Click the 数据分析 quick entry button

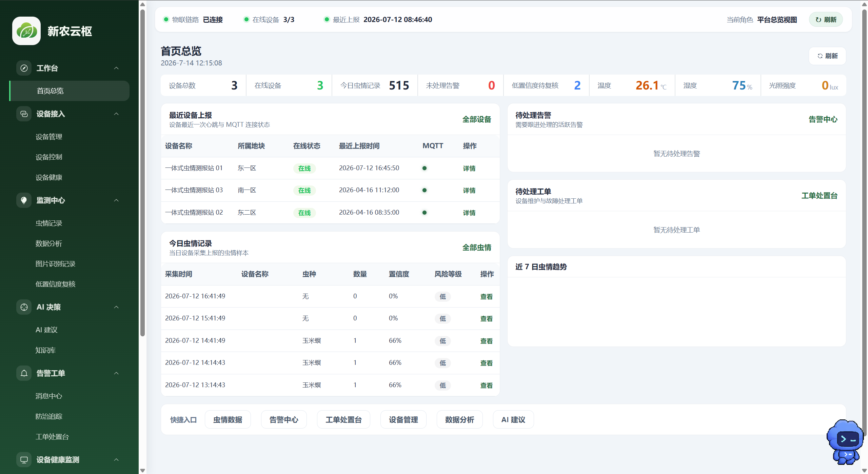click(x=460, y=420)
